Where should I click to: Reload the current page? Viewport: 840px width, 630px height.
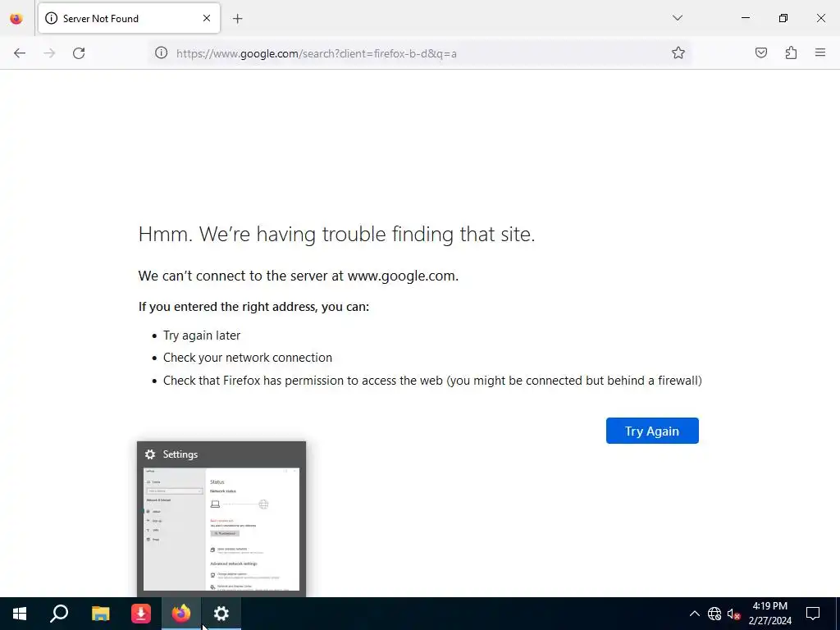click(x=79, y=53)
